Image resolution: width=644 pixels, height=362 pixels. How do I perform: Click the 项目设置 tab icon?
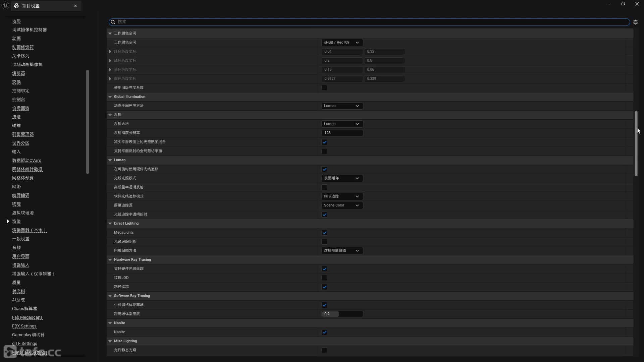[16, 6]
